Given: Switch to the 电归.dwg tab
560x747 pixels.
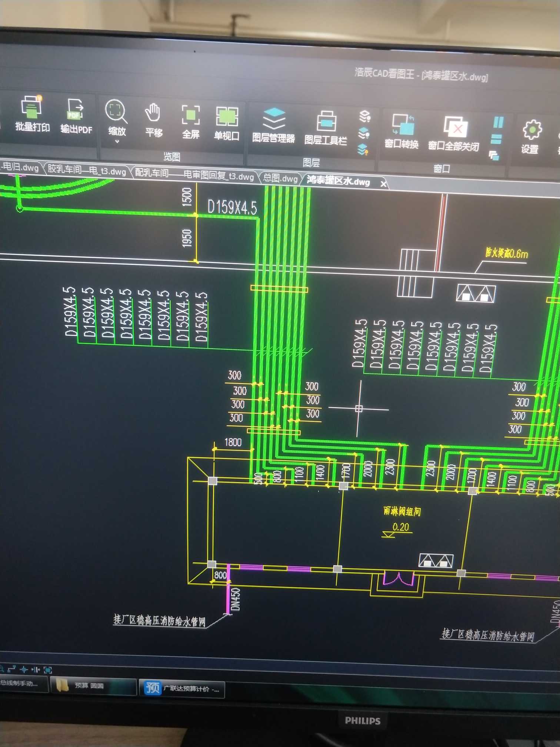Looking at the screenshot, I should pos(20,167).
